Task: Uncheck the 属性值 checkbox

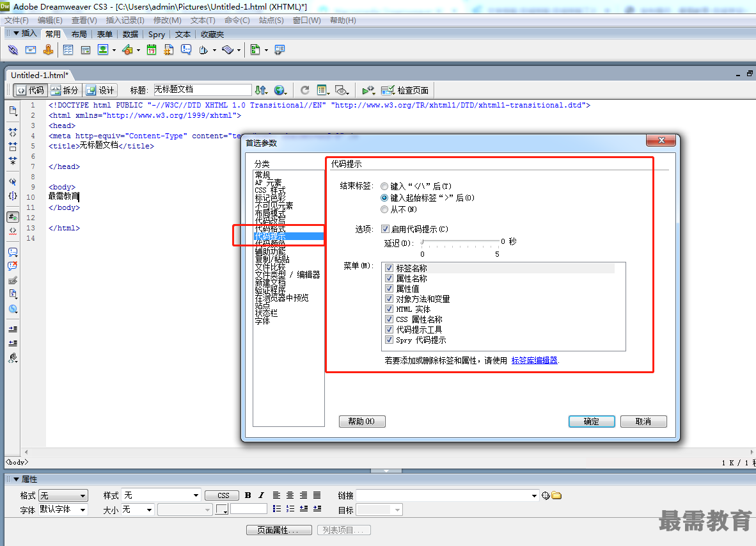Action: 389,288
